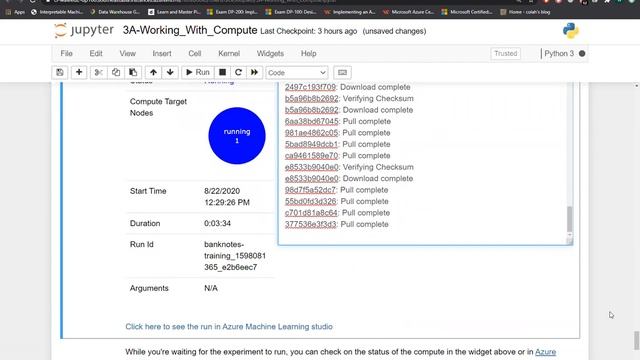Image resolution: width=640 pixels, height=360 pixels.
Task: Open the File menu
Action: coord(67,53)
